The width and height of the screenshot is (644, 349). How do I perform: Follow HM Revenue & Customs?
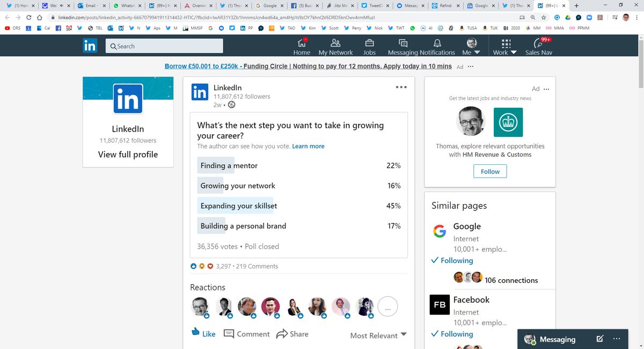click(489, 171)
